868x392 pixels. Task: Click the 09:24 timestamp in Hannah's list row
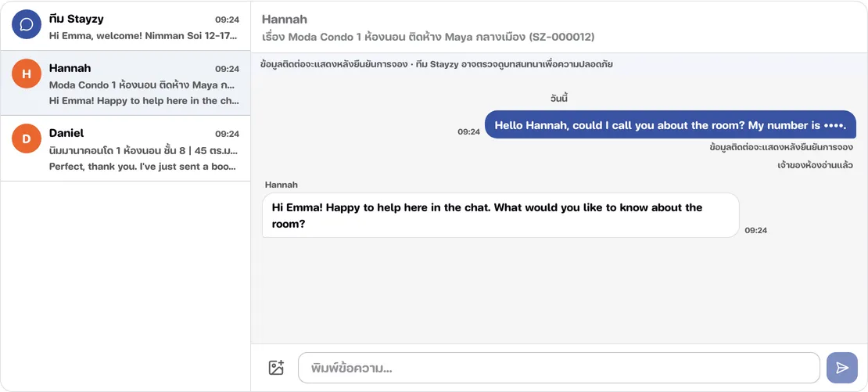click(227, 69)
